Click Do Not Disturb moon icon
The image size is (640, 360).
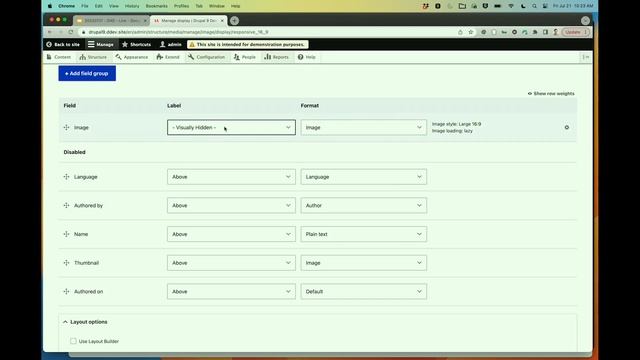[523, 6]
